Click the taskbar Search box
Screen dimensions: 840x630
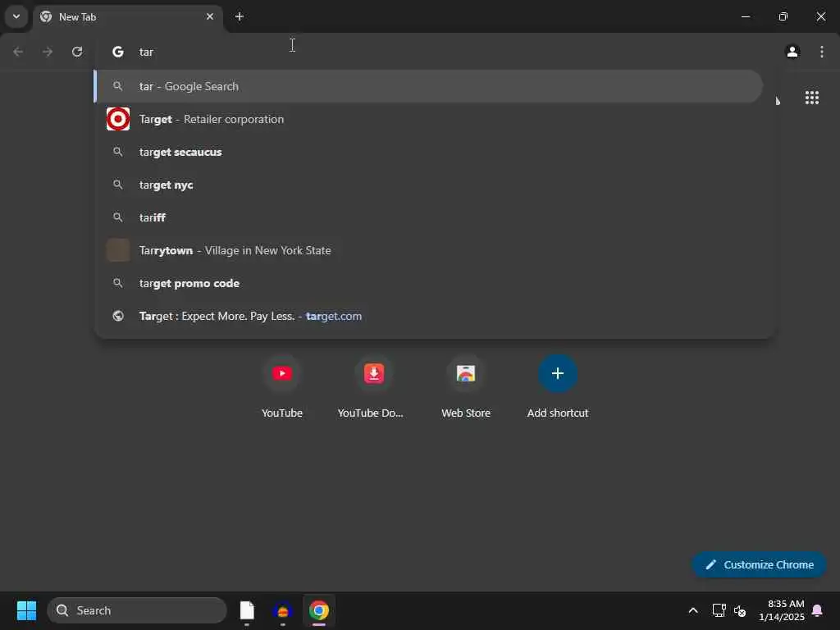[137, 610]
